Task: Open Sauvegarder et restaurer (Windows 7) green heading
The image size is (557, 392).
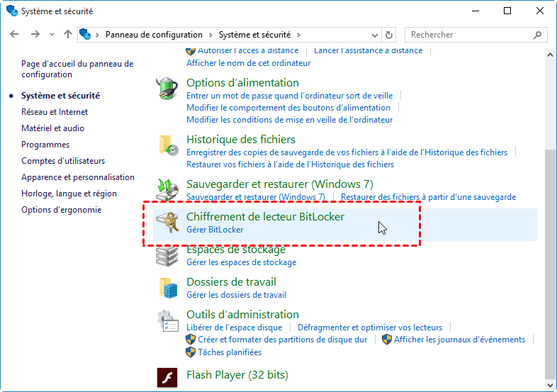Action: pyautogui.click(x=280, y=184)
